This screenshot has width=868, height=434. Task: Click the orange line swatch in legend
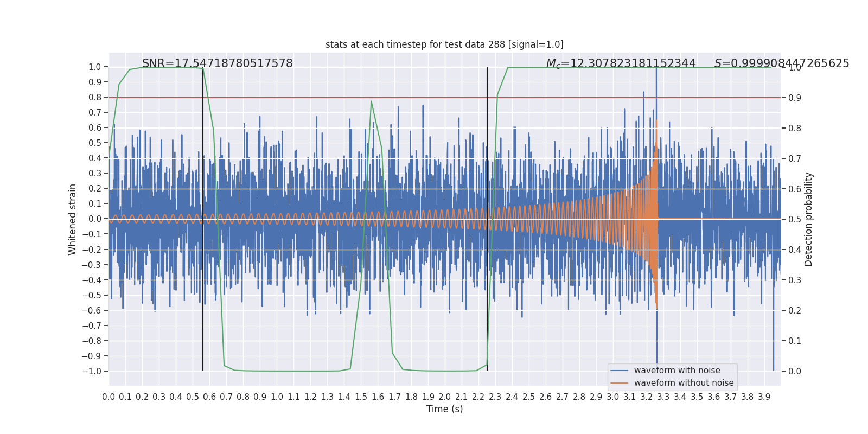point(619,383)
